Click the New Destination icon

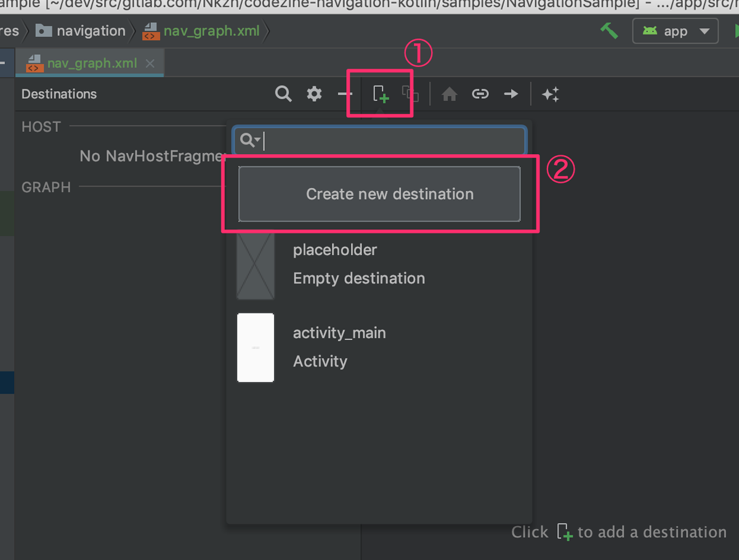[x=381, y=94]
